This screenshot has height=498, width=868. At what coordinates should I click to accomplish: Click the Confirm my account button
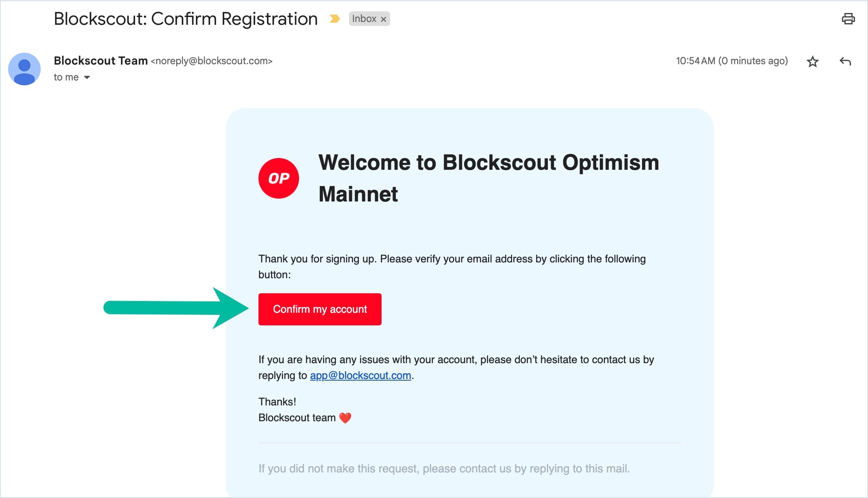point(320,309)
